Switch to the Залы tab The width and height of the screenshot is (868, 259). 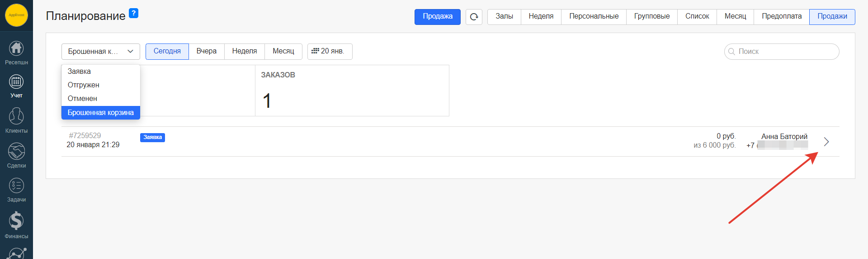(504, 17)
